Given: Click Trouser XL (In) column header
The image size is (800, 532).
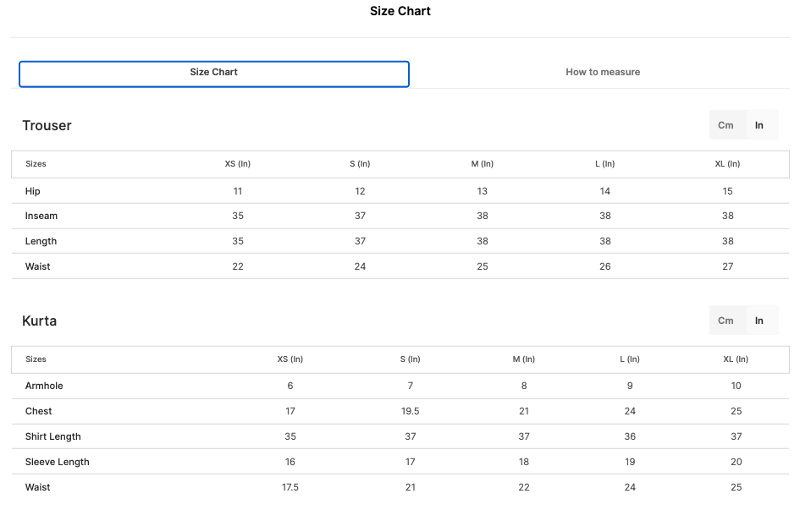Looking at the screenshot, I should pos(727,163).
